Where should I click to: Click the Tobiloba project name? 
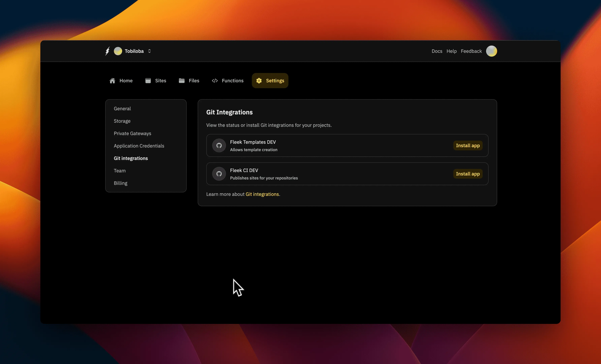click(x=134, y=51)
